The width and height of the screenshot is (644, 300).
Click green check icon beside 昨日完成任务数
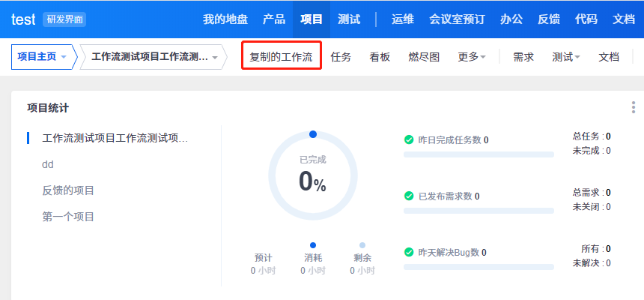click(409, 139)
